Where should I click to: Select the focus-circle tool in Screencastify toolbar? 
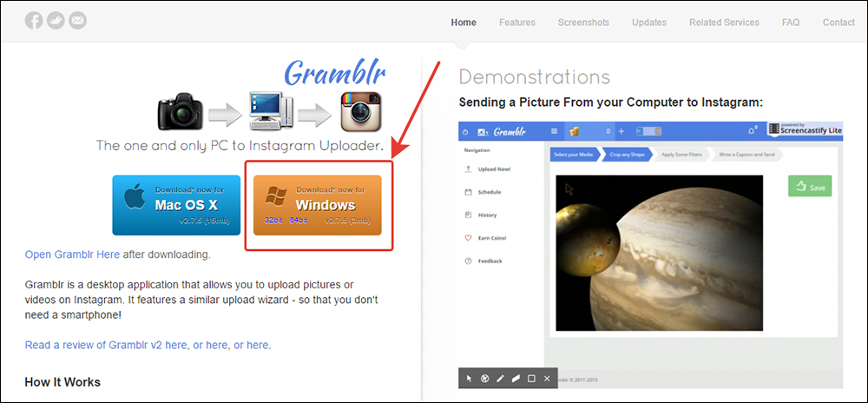click(485, 379)
